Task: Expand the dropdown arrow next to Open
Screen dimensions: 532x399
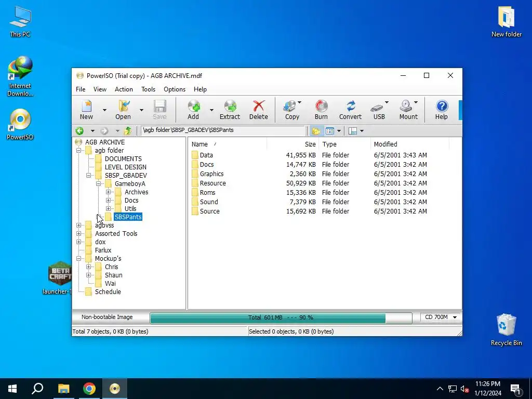Action: point(141,110)
